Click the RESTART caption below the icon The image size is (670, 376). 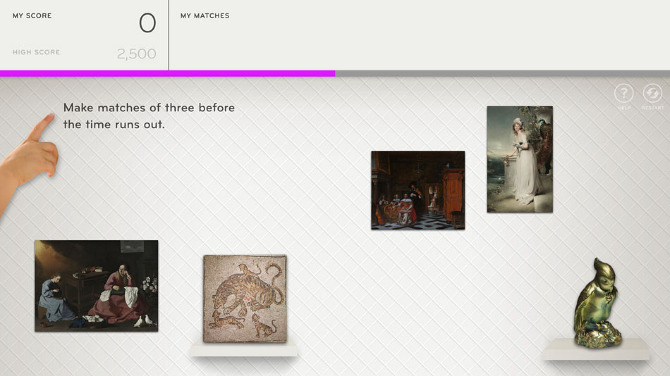click(x=652, y=108)
